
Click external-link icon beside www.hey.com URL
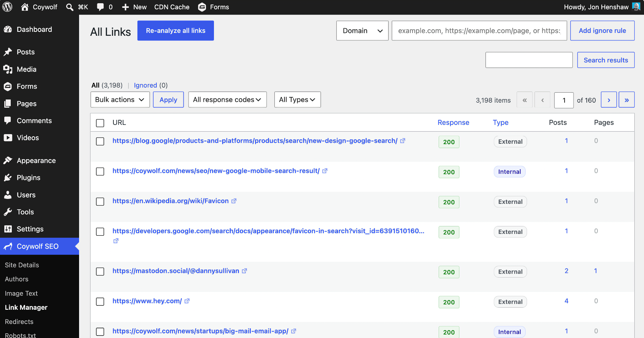(187, 301)
